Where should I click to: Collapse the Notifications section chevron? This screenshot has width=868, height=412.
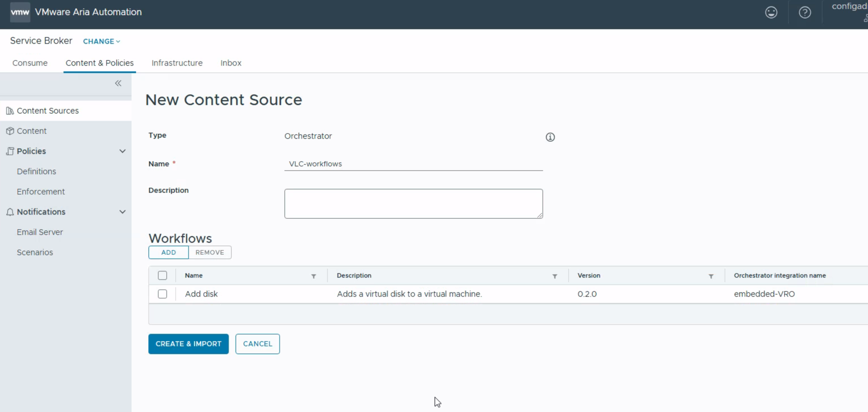click(x=122, y=212)
